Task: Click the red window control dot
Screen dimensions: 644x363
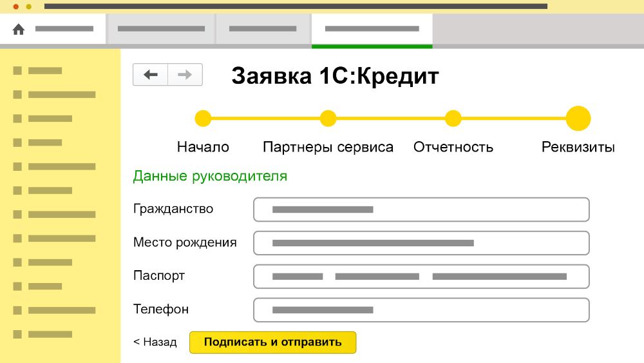Action: coord(15,6)
